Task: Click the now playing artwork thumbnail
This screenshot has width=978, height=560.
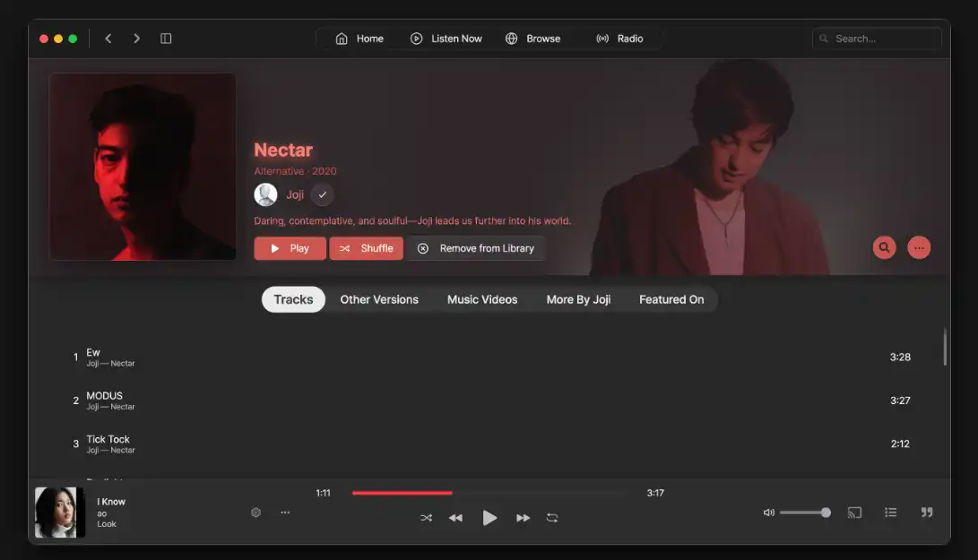Action: (x=60, y=513)
